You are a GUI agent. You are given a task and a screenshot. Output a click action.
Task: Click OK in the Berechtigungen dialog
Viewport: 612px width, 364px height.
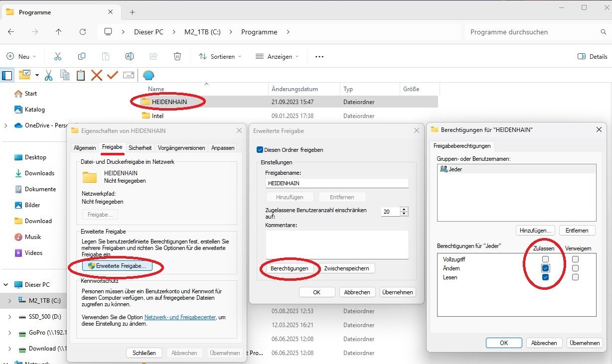504,343
